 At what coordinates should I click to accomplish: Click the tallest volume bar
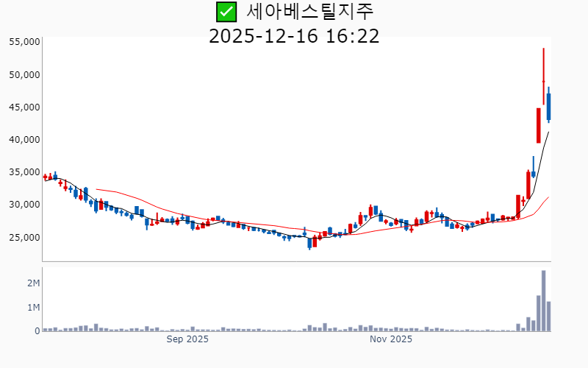click(x=543, y=301)
